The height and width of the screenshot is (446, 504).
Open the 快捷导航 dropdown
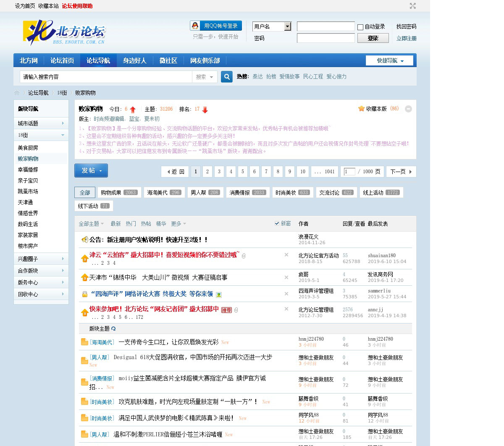point(389,60)
